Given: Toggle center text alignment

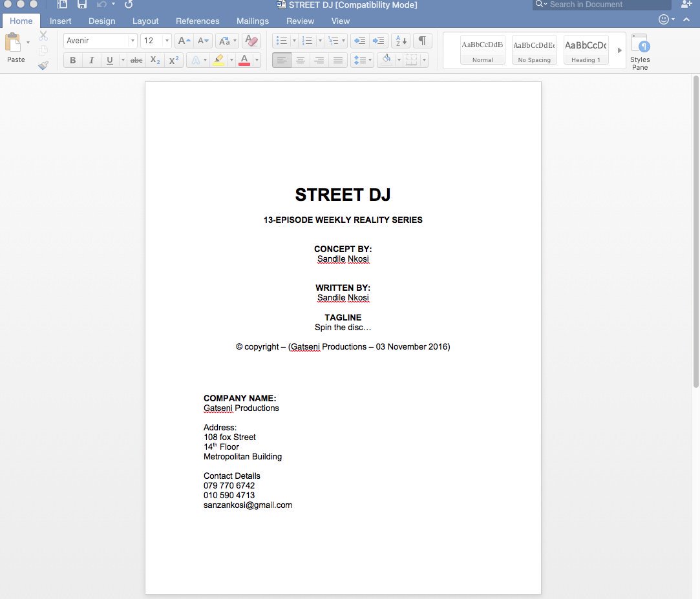Looking at the screenshot, I should click(x=300, y=59).
